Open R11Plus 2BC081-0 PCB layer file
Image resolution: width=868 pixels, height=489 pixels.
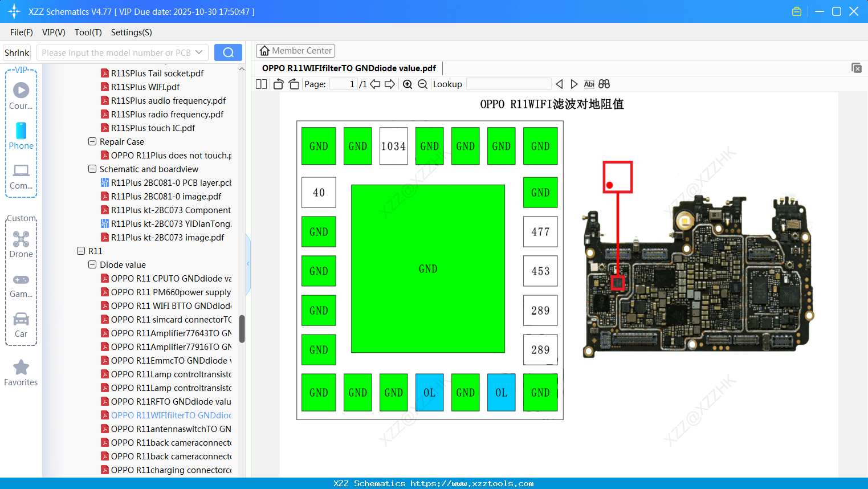pyautogui.click(x=171, y=182)
